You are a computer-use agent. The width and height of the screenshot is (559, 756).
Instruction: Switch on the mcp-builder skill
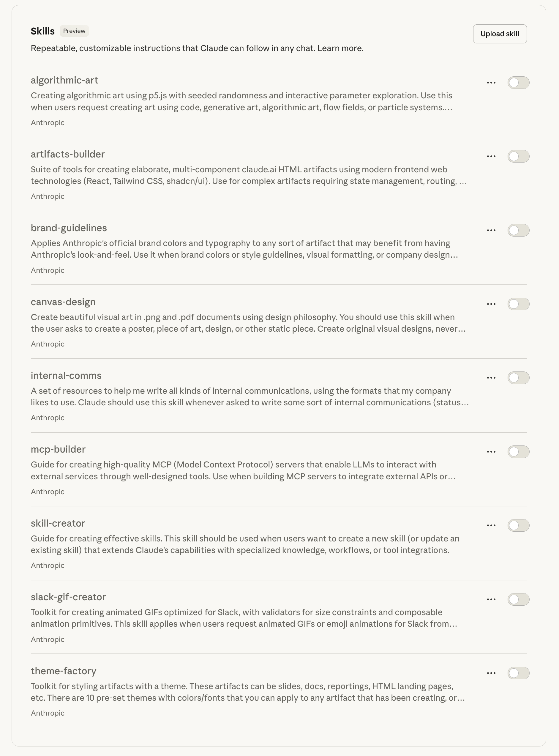tap(518, 452)
